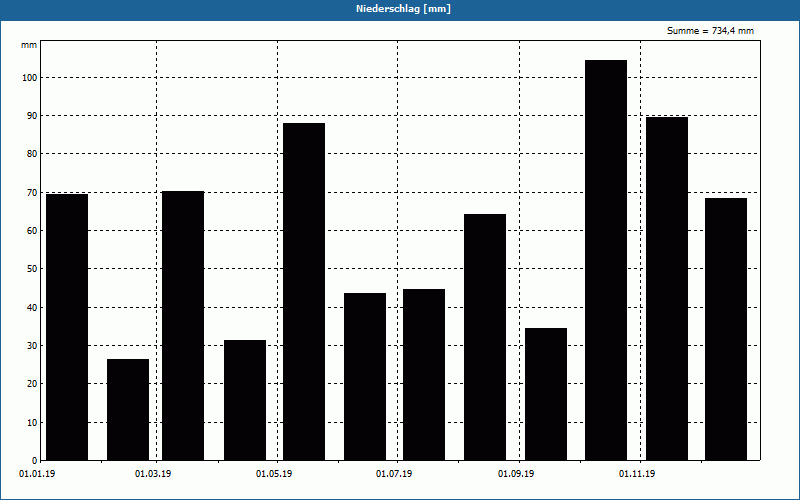Click the July precipitation bar
The height and width of the screenshot is (500, 800).
[x=424, y=374]
